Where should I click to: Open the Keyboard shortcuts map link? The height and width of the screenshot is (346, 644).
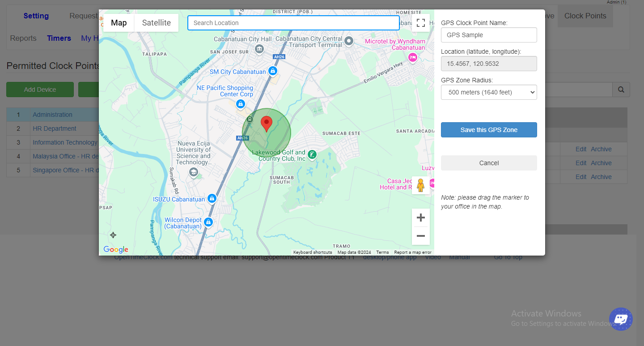coord(313,252)
